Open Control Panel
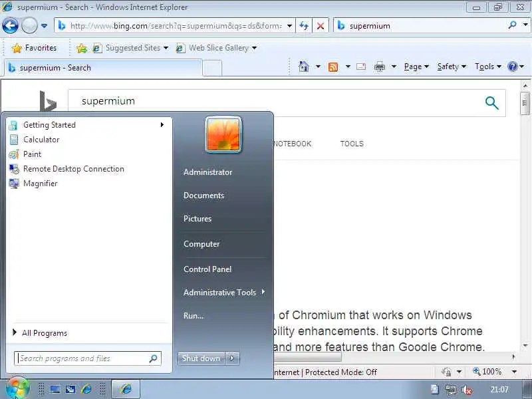The image size is (532, 399). (x=207, y=269)
